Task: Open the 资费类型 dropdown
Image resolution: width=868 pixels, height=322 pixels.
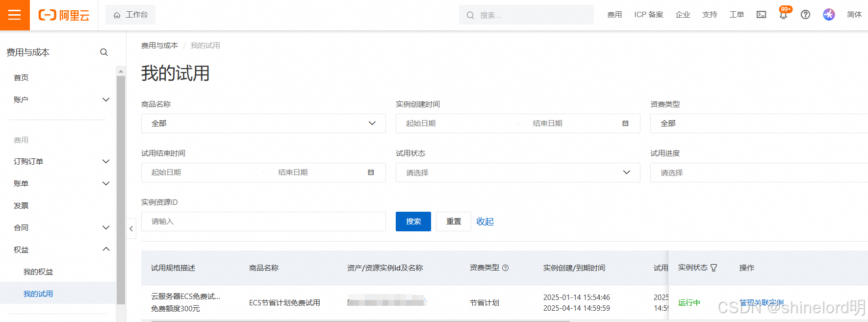Action: pos(759,124)
